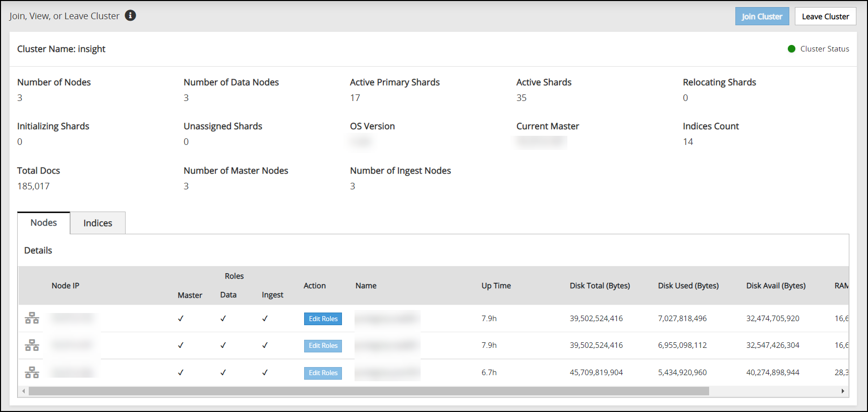Image resolution: width=868 pixels, height=412 pixels.
Task: Edit roles for the third node
Action: click(323, 373)
